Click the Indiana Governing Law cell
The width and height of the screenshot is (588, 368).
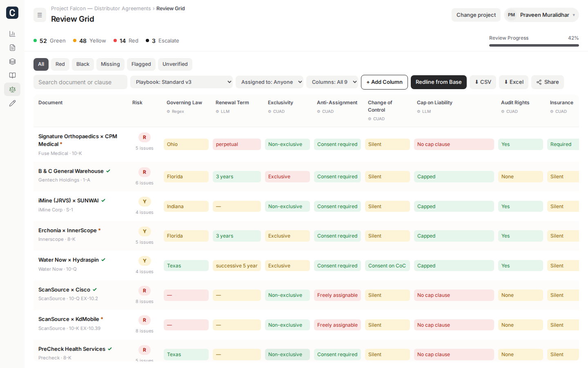(x=186, y=206)
